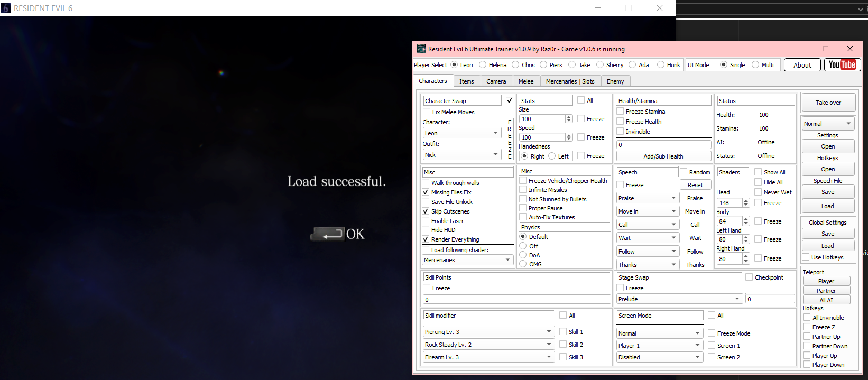Screen dimensions: 868x380
Task: Click Load under Global Settings
Action: point(828,246)
